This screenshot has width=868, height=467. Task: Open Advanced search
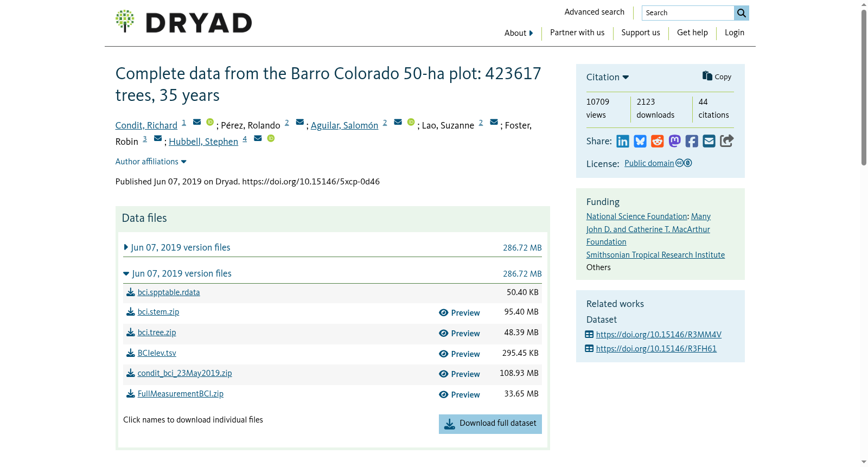coord(595,12)
